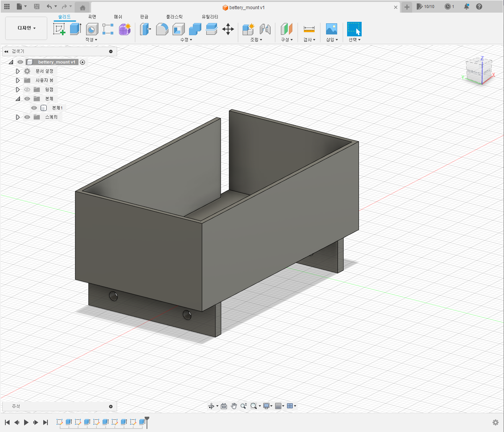Select the Pan hand tool
Image resolution: width=504 pixels, height=432 pixels.
(x=234, y=406)
